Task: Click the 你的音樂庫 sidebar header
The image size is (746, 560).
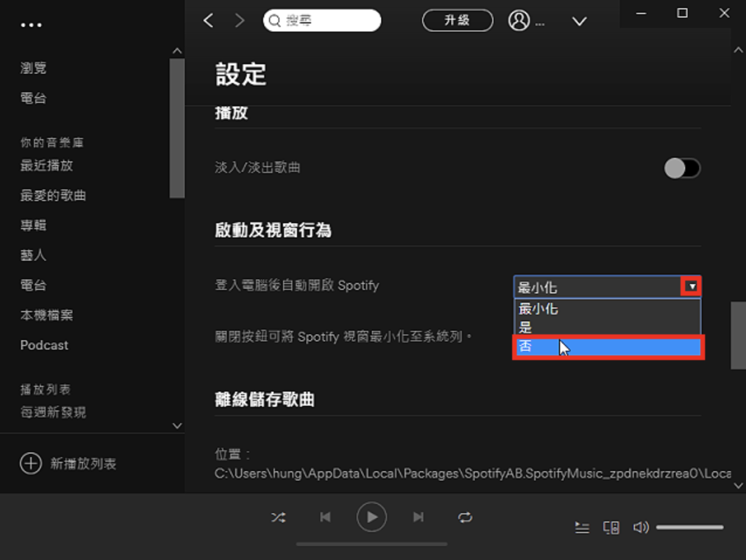Action: (x=52, y=143)
